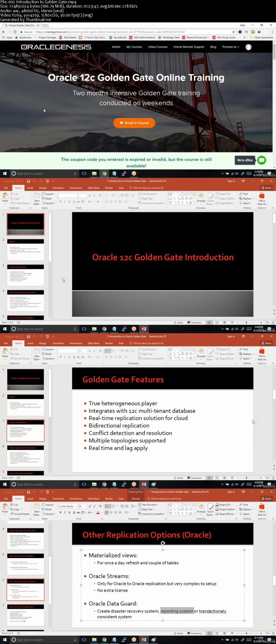Viewport: 276px width, 644px height.
Task: Select Format Painter in the Other Replication Options window
Action: (x=20, y=514)
